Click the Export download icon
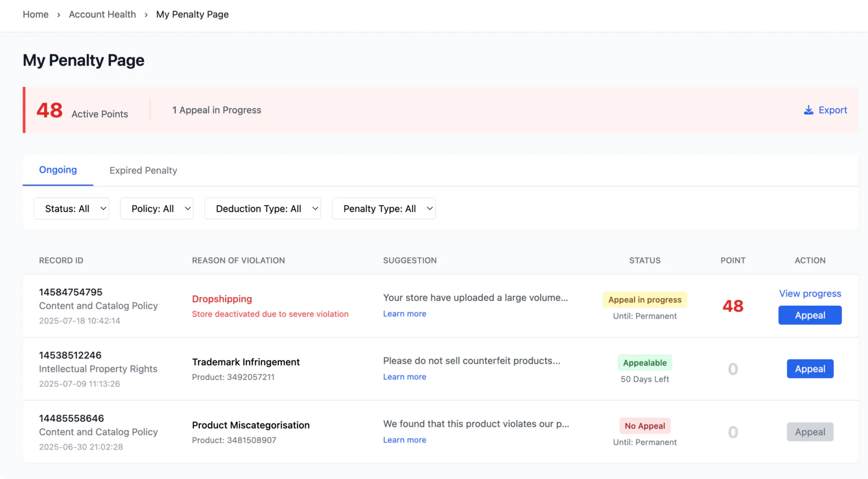The height and width of the screenshot is (479, 868). coord(808,110)
